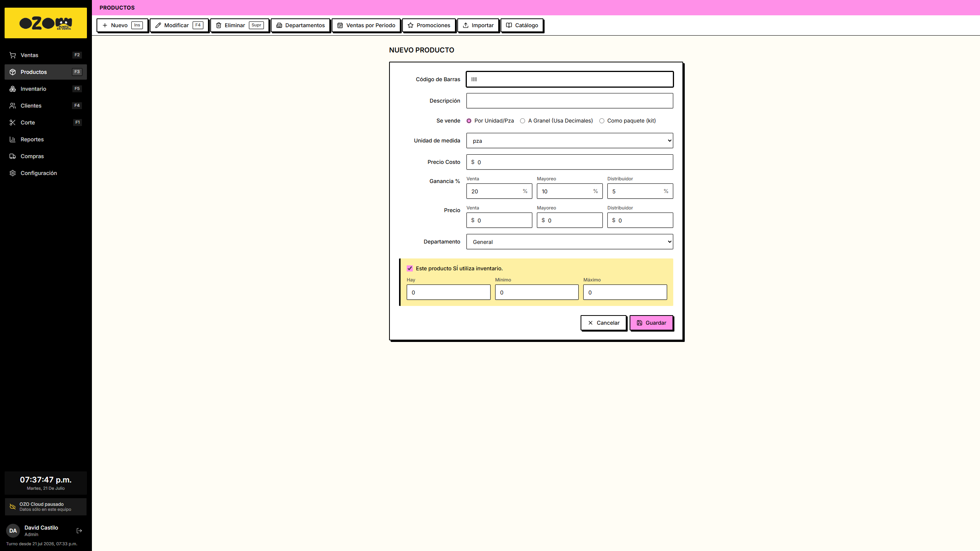This screenshot has width=980, height=551.
Task: Open the Catálogo book icon
Action: (509, 25)
